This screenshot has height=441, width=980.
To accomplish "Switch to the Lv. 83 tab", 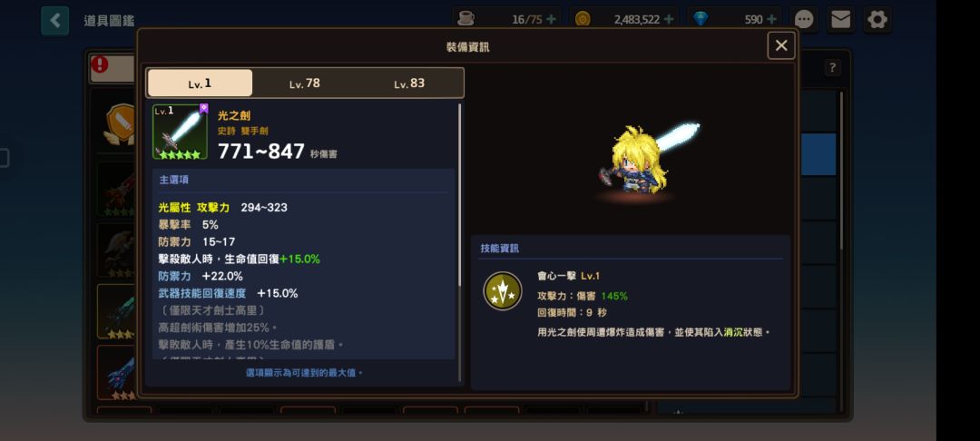I will click(x=409, y=83).
